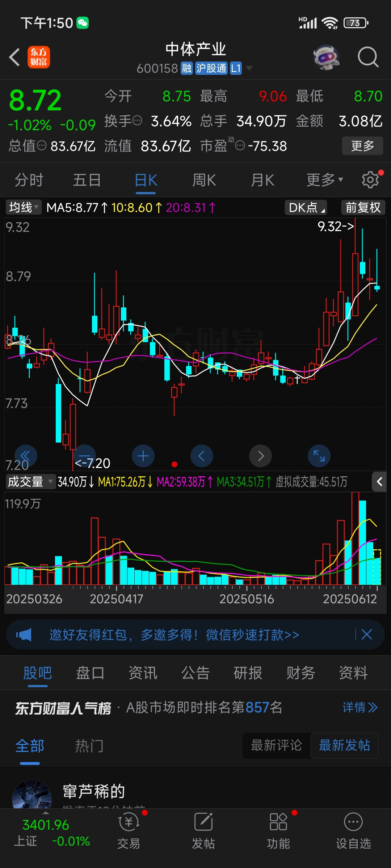This screenshot has width=391, height=868.
Task: Select the 股吧 tab
Action: [x=38, y=673]
